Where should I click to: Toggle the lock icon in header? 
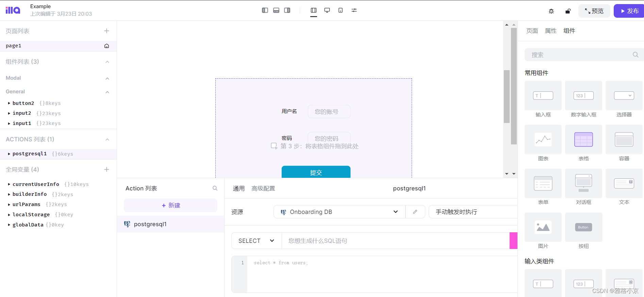tap(568, 11)
